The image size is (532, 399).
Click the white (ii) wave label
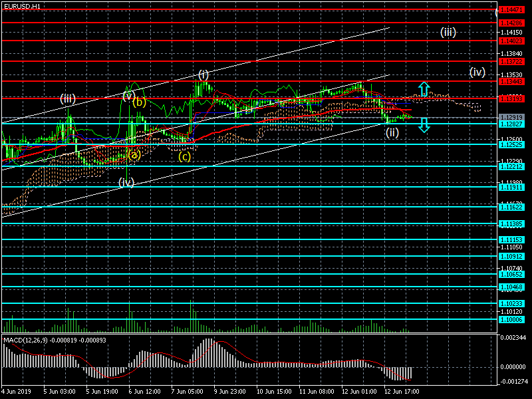[x=392, y=132]
